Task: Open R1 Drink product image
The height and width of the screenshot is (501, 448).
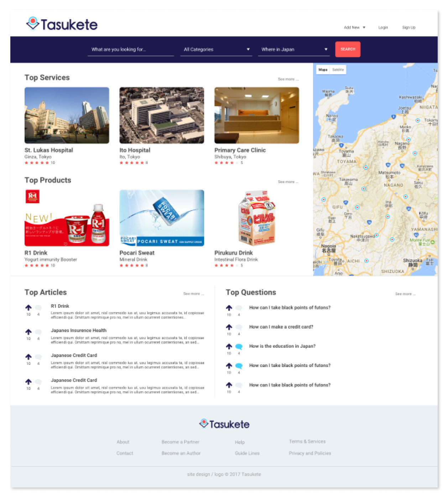Action: pos(67,218)
